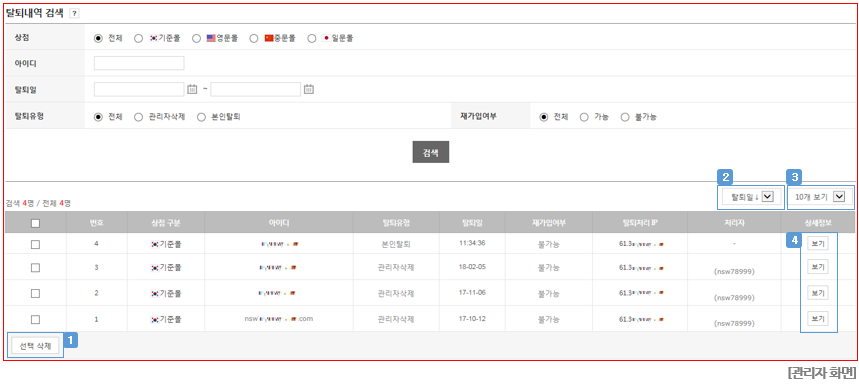859x384 pixels.
Task: Click 관리자삭제 type cell in row 1
Action: (396, 319)
